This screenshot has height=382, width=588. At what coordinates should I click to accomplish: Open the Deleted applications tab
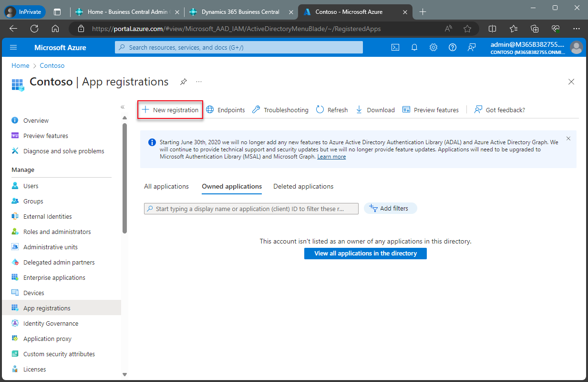(x=303, y=186)
